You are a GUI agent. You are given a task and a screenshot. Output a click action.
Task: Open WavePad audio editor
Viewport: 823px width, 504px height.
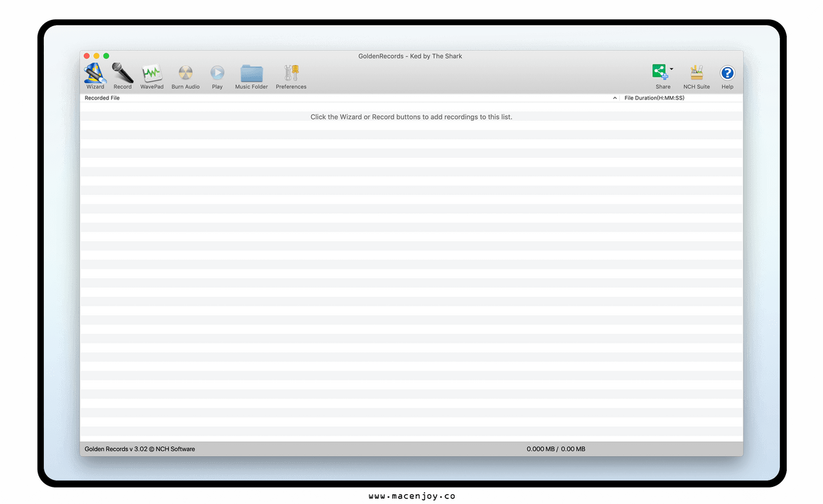pos(152,75)
